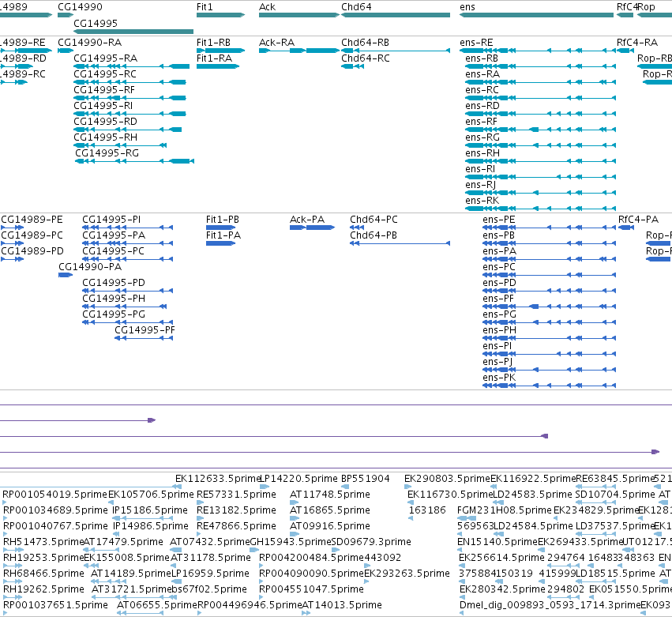Select transcript label 'CG14995-RD'

coord(106,122)
